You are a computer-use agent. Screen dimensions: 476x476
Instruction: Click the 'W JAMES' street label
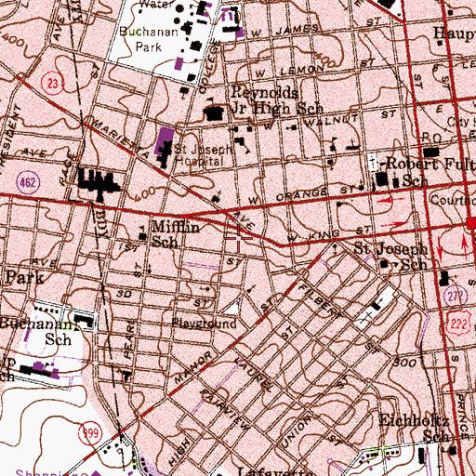(284, 31)
